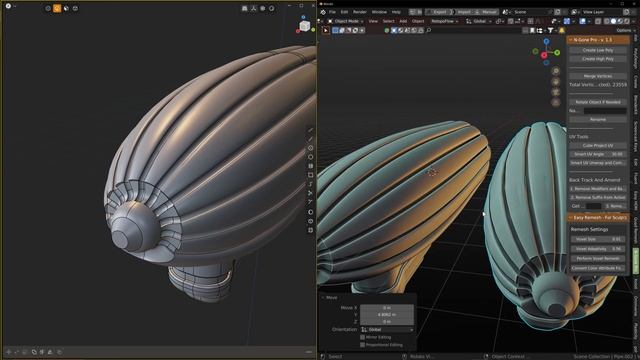Click the Perform Voxel Remesh button

pyautogui.click(x=598, y=259)
